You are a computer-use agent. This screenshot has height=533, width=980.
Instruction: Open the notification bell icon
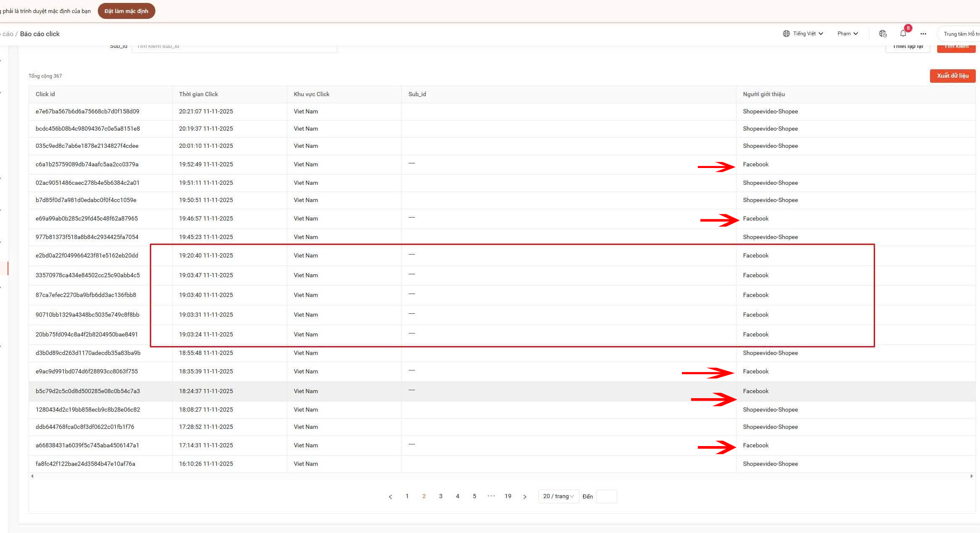(903, 34)
